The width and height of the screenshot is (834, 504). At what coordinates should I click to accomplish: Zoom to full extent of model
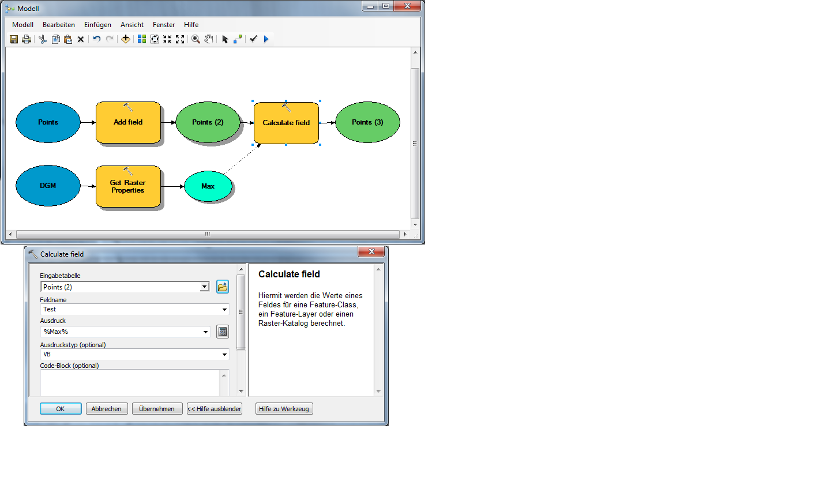click(155, 39)
